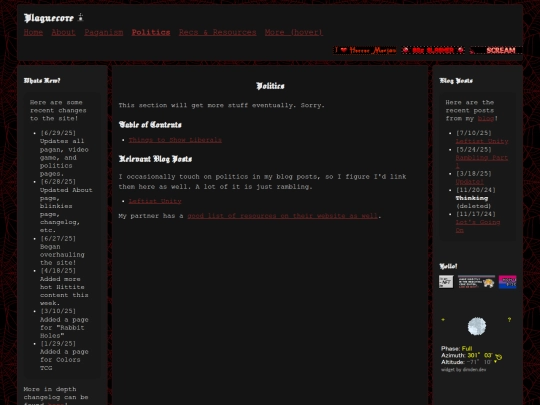
Task: Click the Whats New? sidebar heading
Action: [42, 81]
